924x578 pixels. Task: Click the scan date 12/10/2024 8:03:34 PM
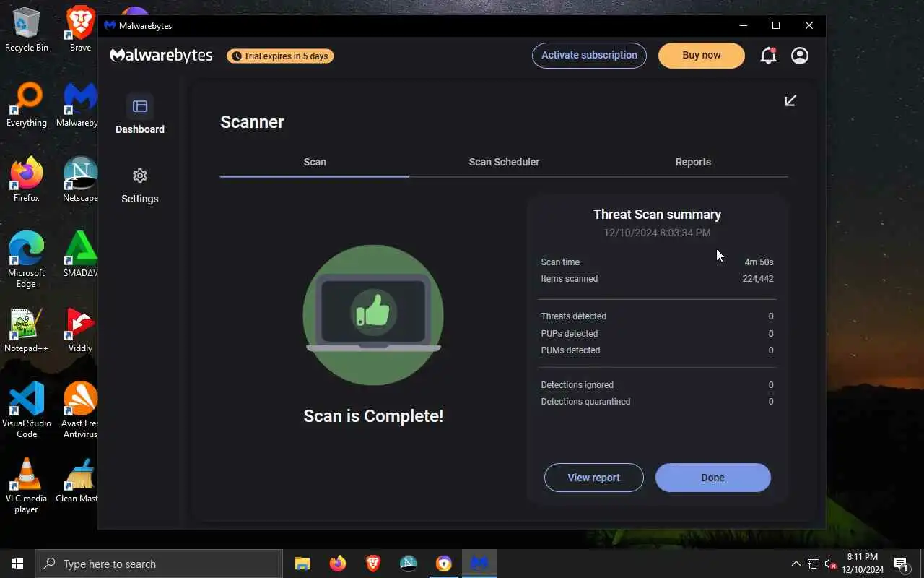point(657,233)
